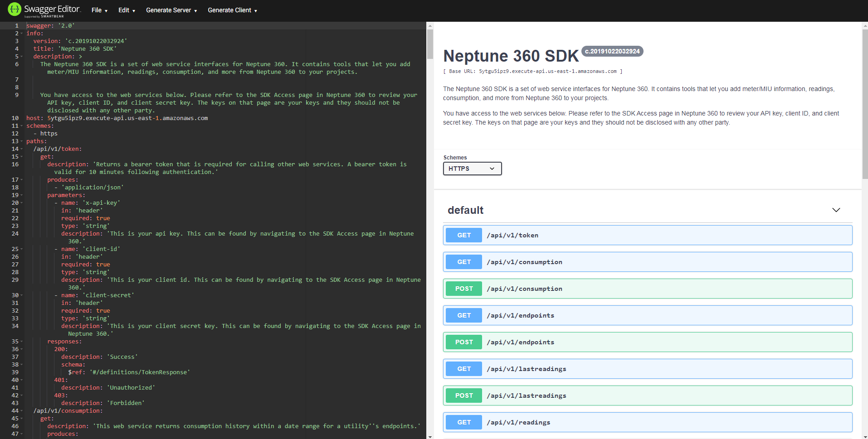Fold the produces block at line 47
This screenshot has height=439, width=868.
point(21,434)
